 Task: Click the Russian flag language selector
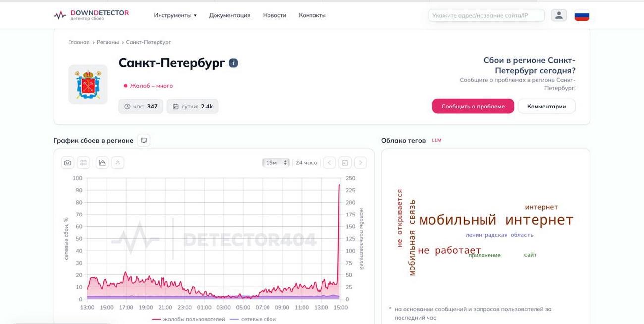pos(582,16)
